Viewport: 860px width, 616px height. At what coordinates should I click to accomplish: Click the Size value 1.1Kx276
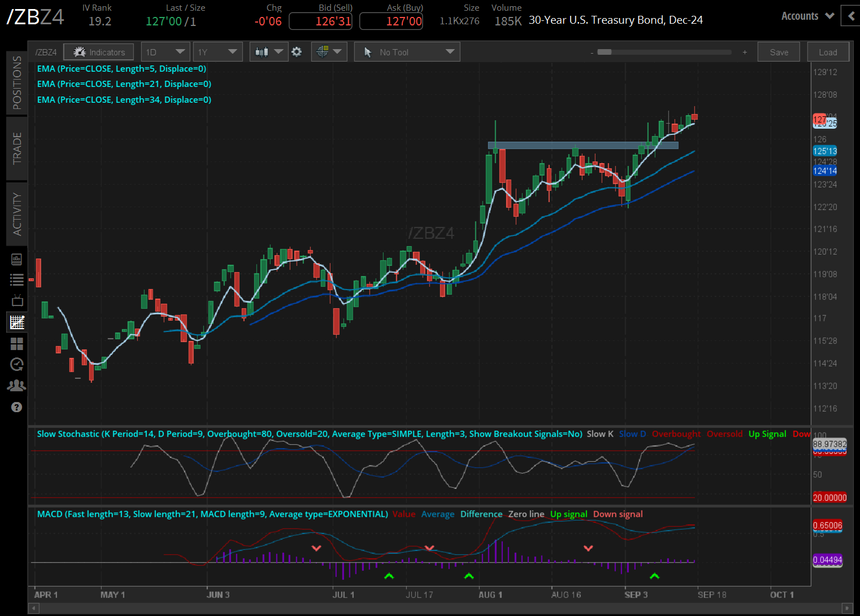[x=459, y=21]
